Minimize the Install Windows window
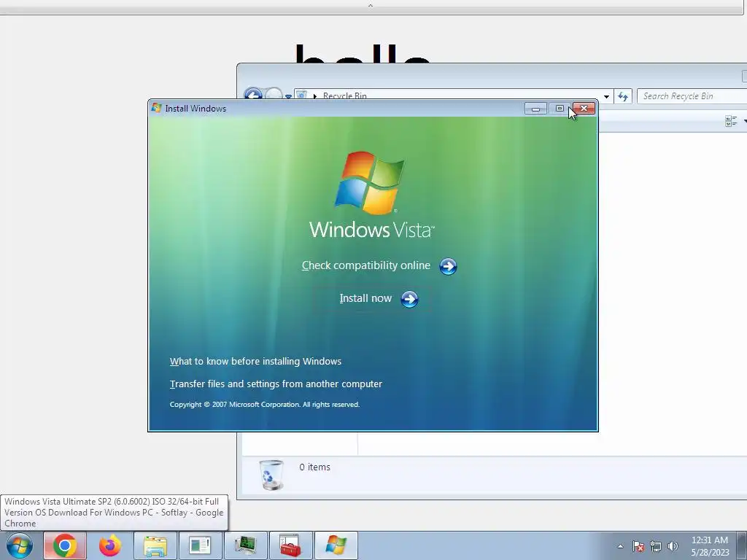This screenshot has width=747, height=560. [x=535, y=109]
